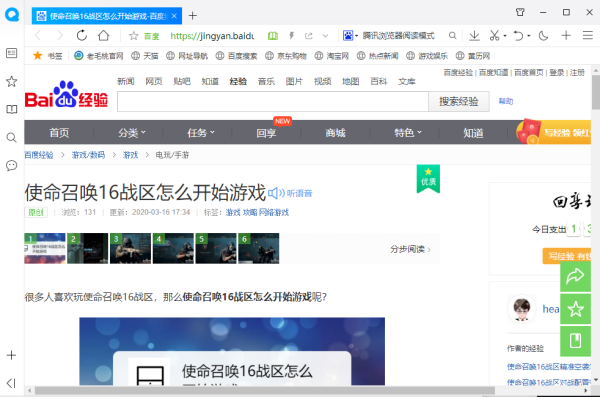Click the undo closed tab icon
Image resolution: width=600 pixels, height=397 pixels.
[x=518, y=36]
